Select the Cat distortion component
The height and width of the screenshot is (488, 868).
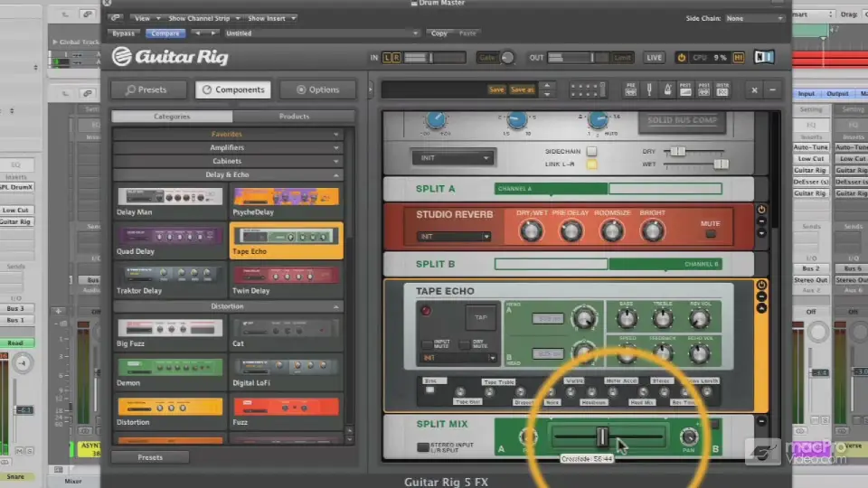point(286,333)
